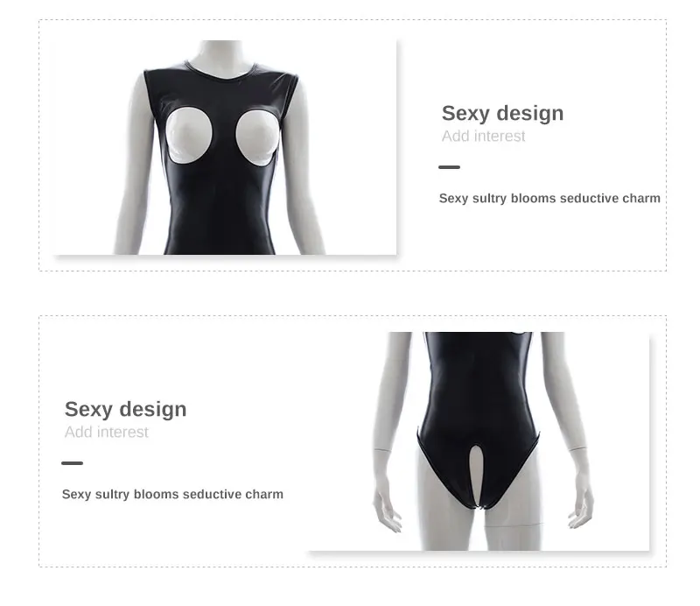Select the lower "Sexy design" heading
The image size is (700, 606).
tap(125, 409)
